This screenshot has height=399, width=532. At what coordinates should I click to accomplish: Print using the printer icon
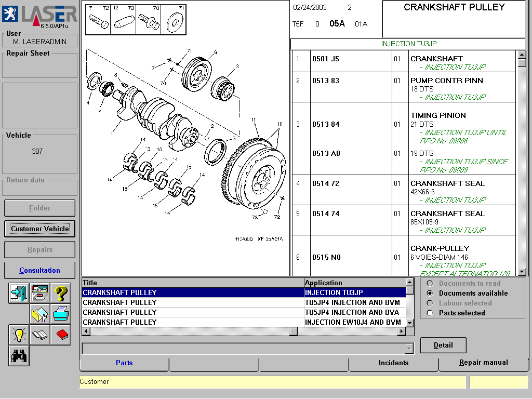click(61, 314)
